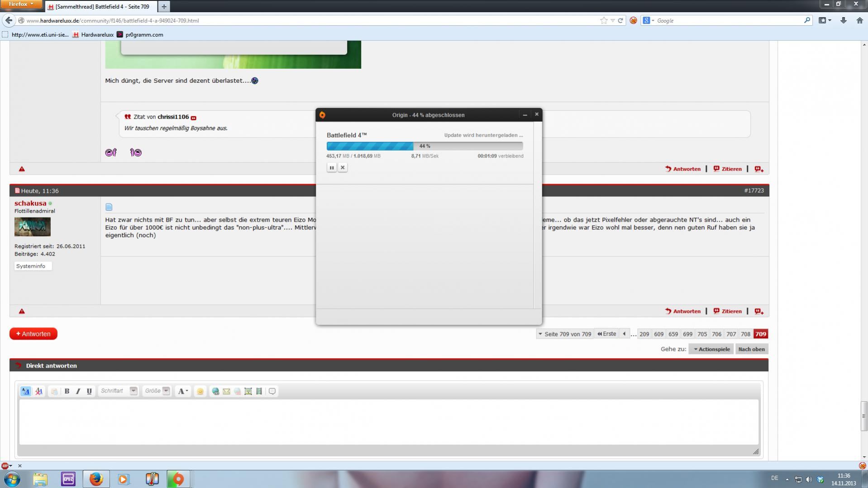Go to page 708
The width and height of the screenshot is (868, 488).
pos(745,334)
